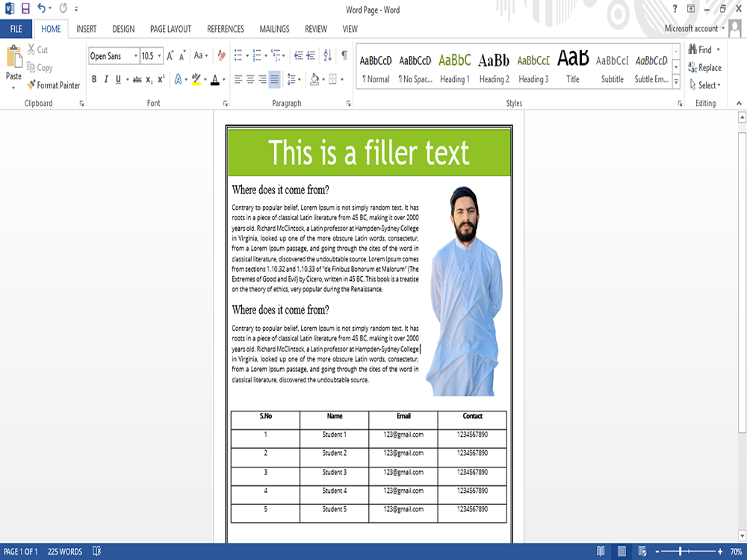Screen dimensions: 747x560
Task: Grow the font size
Action: click(170, 56)
